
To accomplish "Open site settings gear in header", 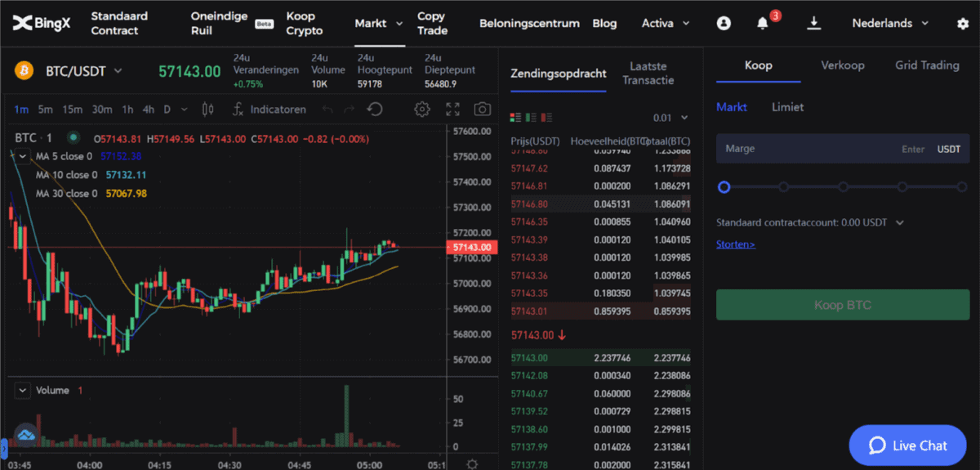I will [962, 24].
